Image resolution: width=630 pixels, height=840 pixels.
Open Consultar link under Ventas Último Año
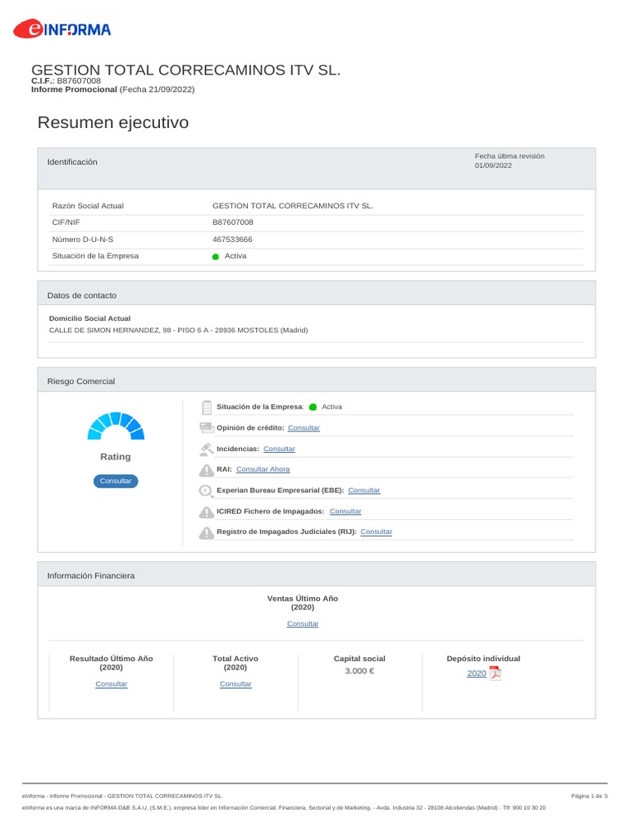coord(303,624)
